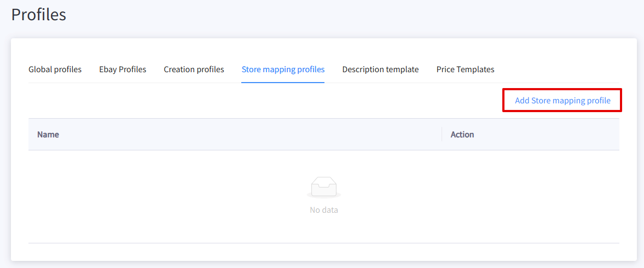Viewport: 644px width, 268px height.
Task: Click the active Store mapping profiles tab
Action: coord(283,69)
